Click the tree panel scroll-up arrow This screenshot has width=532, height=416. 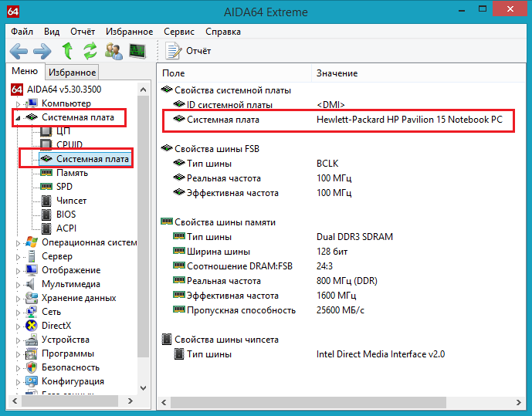click(143, 90)
